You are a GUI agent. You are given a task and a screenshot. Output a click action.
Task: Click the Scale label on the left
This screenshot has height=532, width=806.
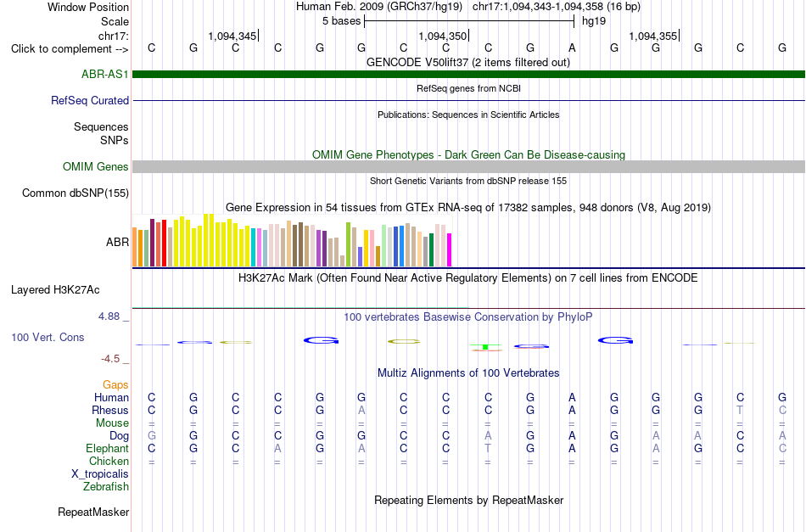115,21
